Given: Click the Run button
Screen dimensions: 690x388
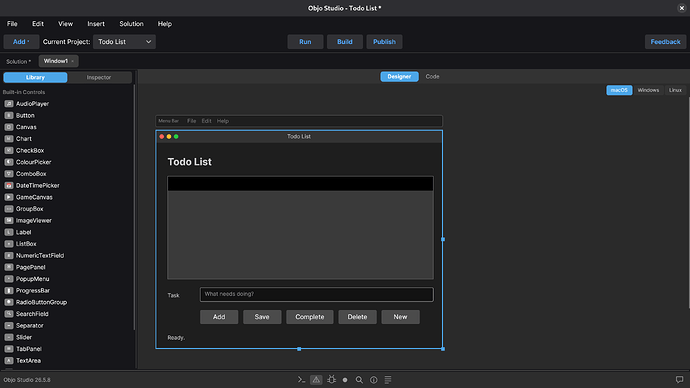Looking at the screenshot, I should 305,42.
